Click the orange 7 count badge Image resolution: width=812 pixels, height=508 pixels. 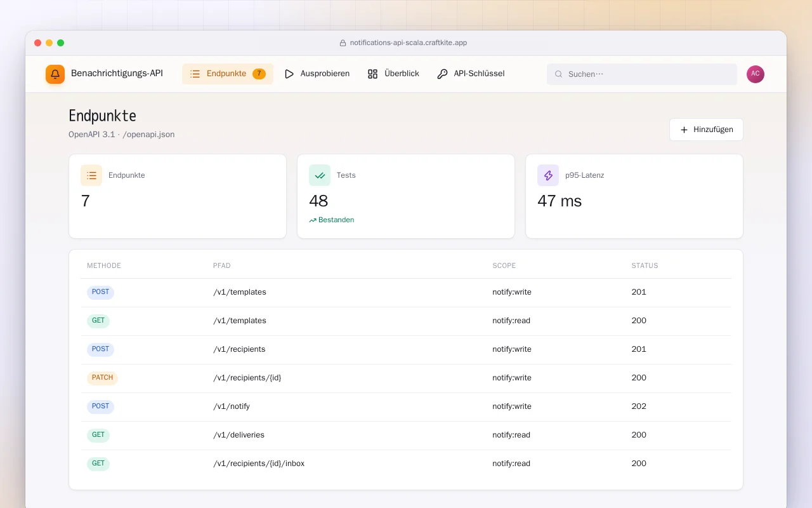pyautogui.click(x=259, y=74)
